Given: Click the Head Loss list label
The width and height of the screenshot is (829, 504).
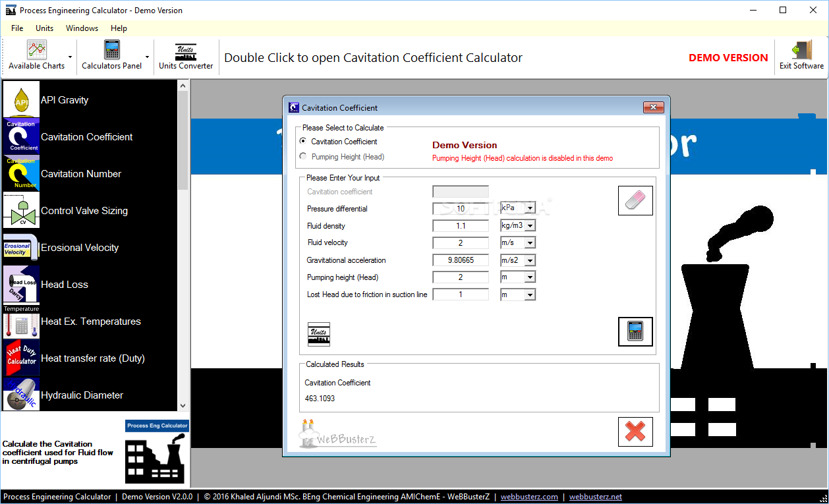Looking at the screenshot, I should tap(65, 285).
